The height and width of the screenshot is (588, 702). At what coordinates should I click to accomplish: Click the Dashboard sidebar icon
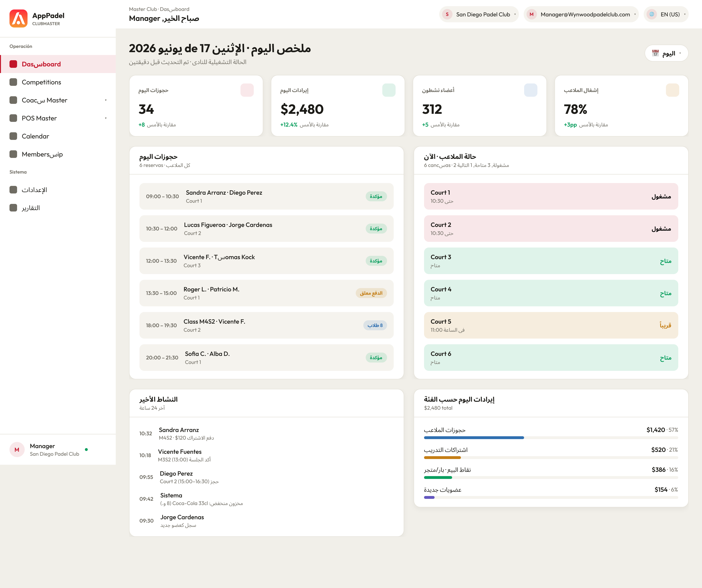pyautogui.click(x=13, y=64)
